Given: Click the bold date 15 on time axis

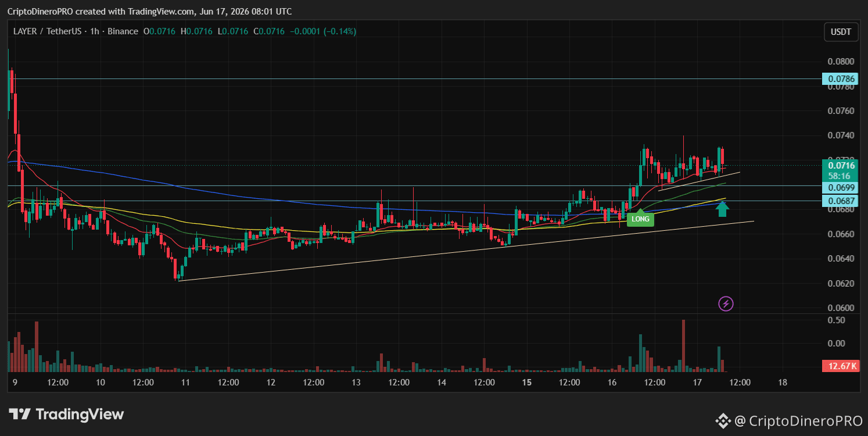Looking at the screenshot, I should tap(527, 383).
